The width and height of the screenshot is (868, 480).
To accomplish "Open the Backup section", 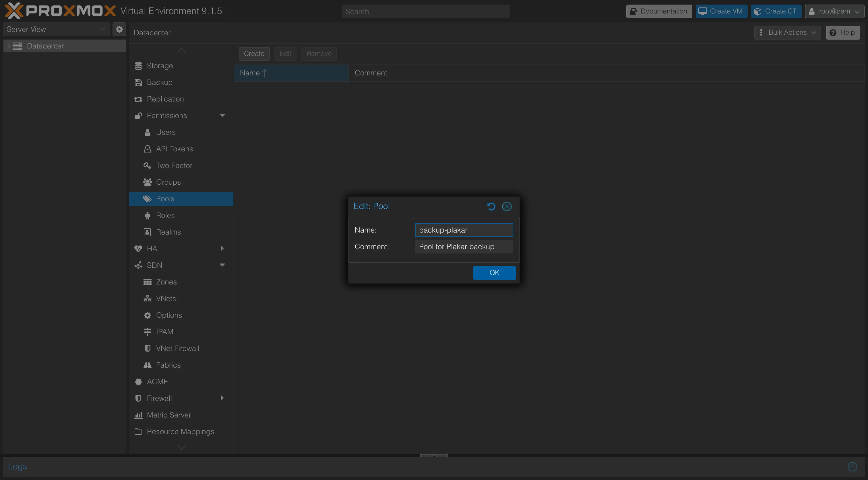I will 181,83.
